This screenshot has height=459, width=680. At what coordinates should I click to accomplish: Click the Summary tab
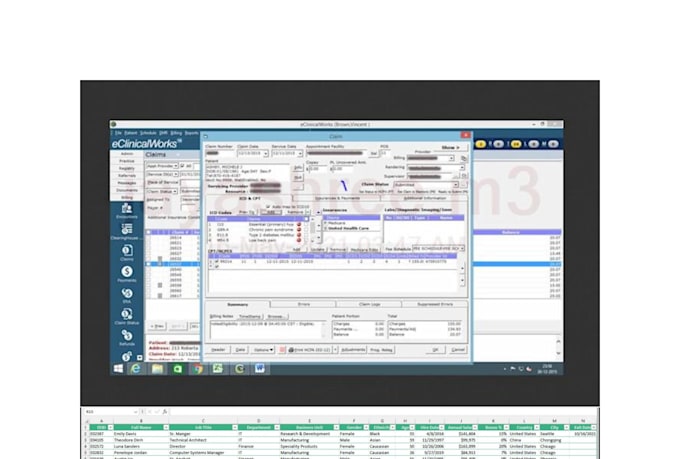click(238, 304)
